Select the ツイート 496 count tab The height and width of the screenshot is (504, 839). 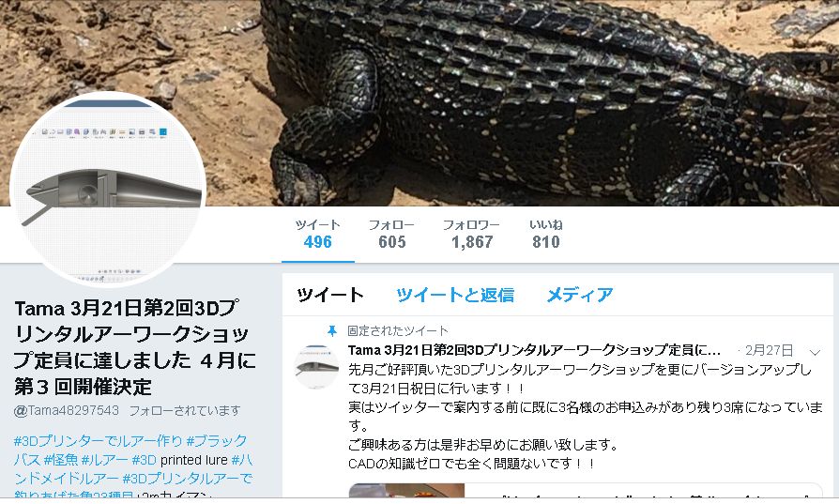click(x=318, y=235)
